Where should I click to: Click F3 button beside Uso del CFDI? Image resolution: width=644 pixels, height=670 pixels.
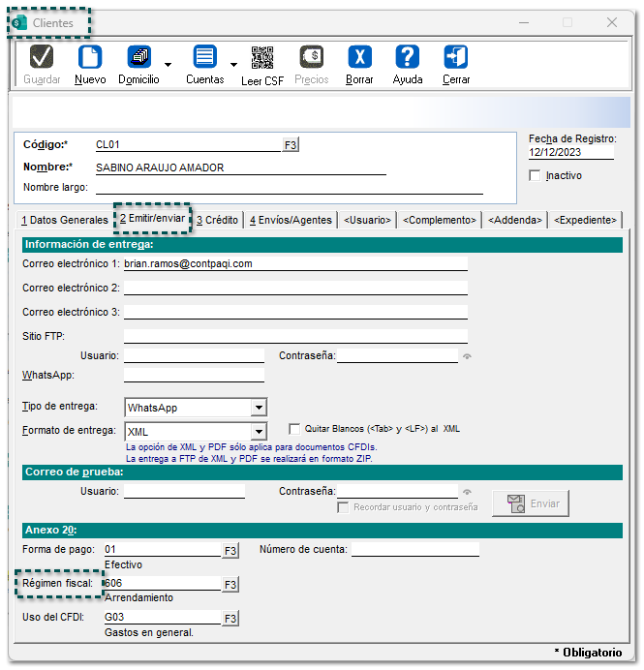point(230,619)
